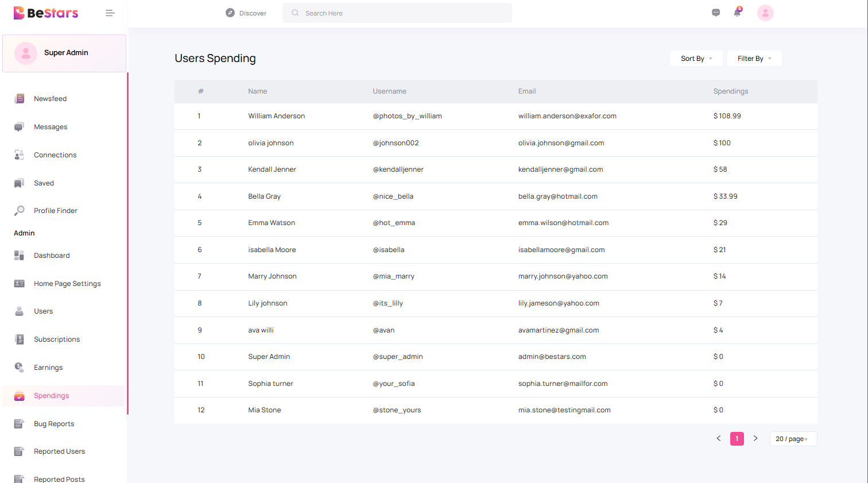Viewport: 868px width, 483px height.
Task: Select page 1 in pagination
Action: coord(737,439)
